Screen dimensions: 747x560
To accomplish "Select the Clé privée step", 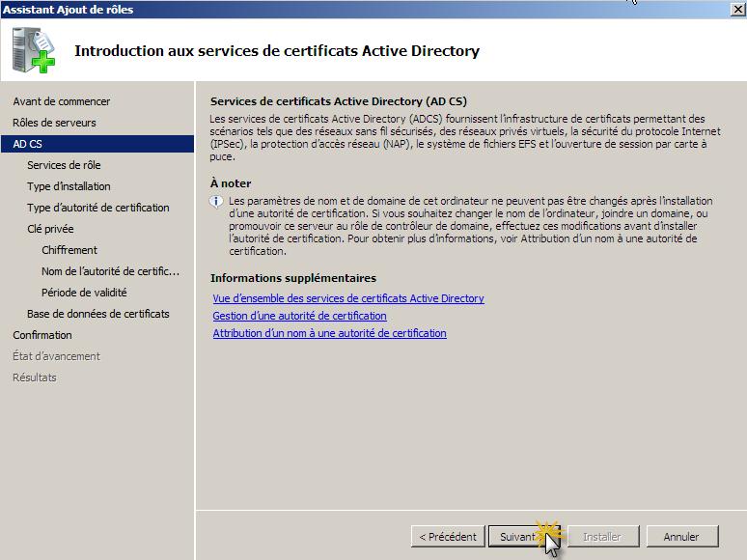I will (50, 229).
